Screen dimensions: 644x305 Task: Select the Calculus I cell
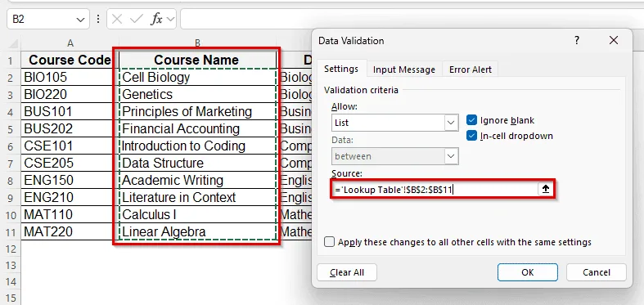pyautogui.click(x=197, y=215)
